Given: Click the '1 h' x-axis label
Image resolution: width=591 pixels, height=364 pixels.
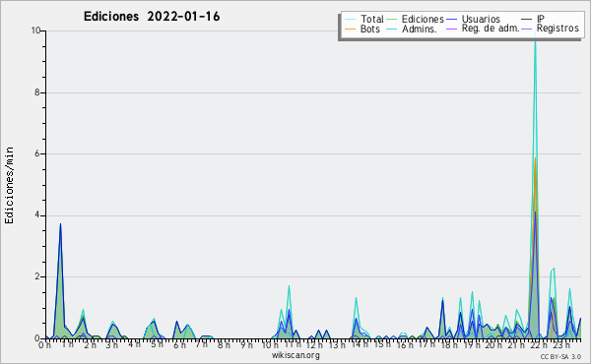Looking at the screenshot, I should click(x=67, y=344).
